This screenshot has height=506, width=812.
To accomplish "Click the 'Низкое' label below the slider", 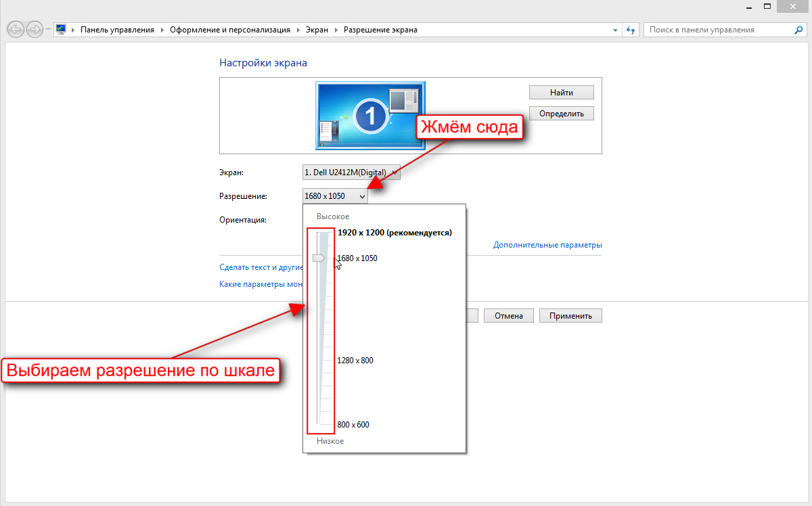I will pos(330,440).
